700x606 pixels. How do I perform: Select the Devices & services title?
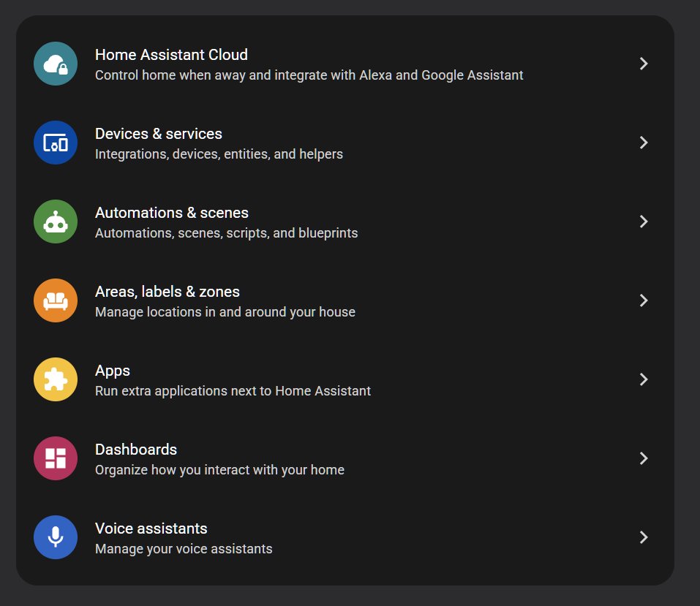(159, 134)
